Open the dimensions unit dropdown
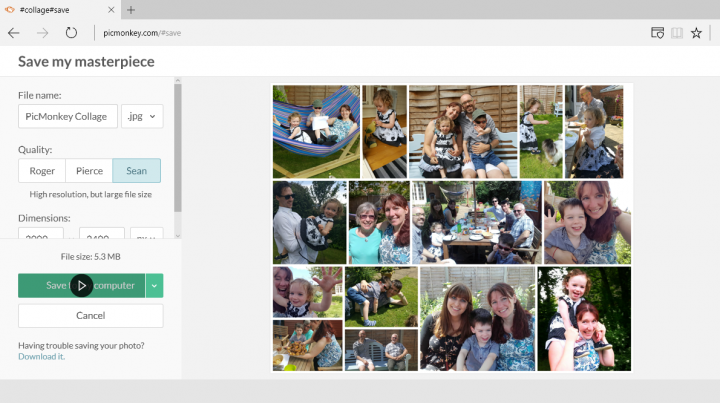The width and height of the screenshot is (720, 403). pos(146,233)
